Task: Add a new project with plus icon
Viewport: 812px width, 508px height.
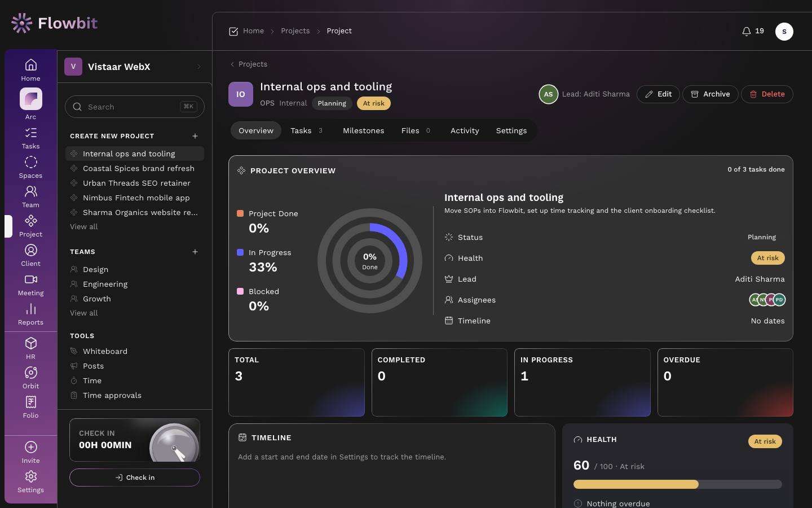Action: point(195,136)
